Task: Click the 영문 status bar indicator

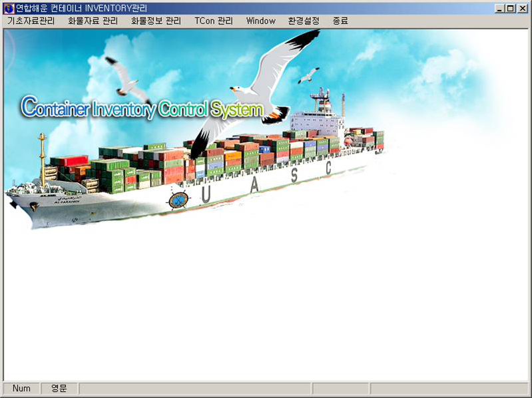Action: [x=59, y=389]
